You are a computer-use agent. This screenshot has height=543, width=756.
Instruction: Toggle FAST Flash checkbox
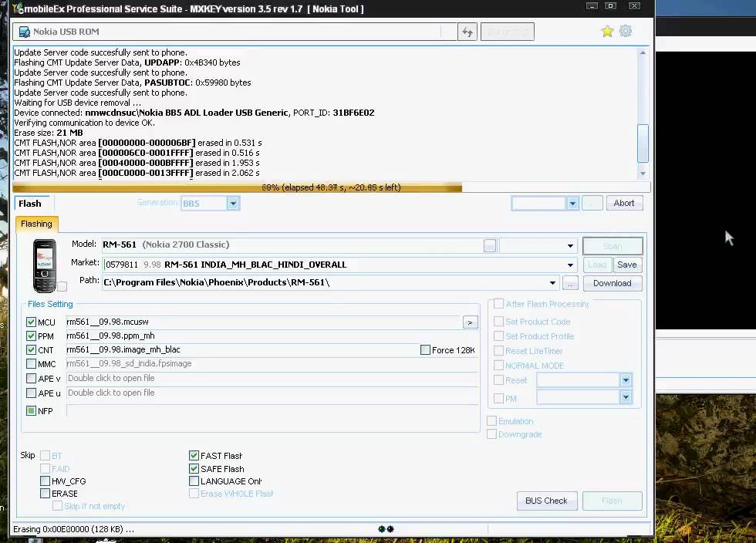click(194, 455)
